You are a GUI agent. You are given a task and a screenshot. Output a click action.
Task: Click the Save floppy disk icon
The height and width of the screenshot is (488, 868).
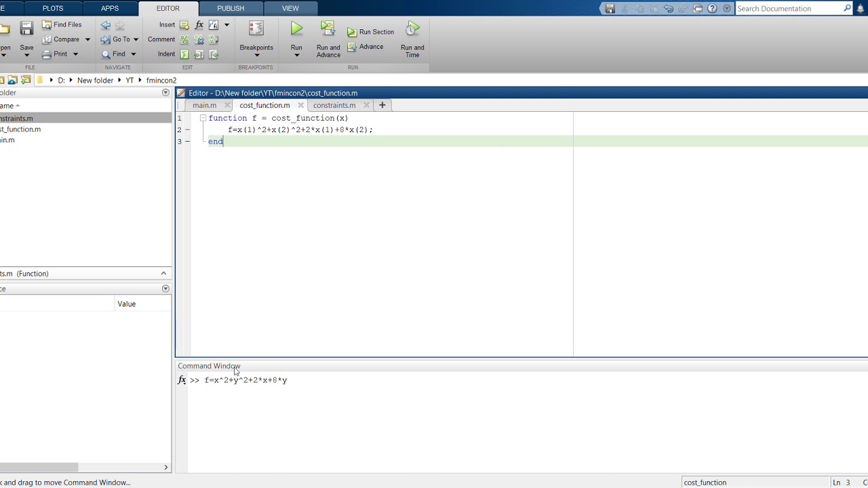pos(26,28)
